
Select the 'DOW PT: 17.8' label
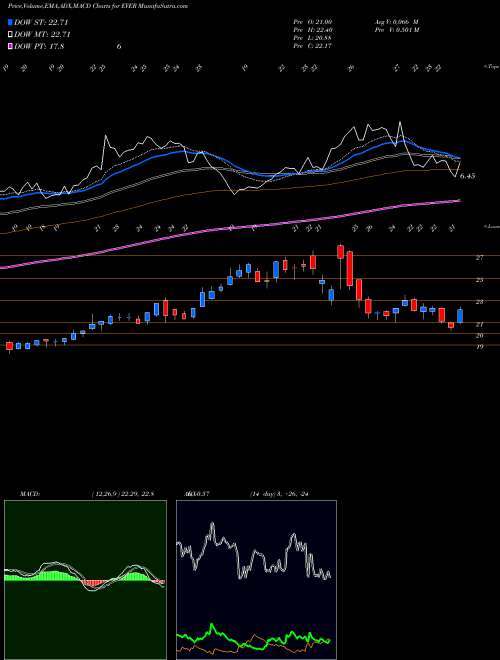click(39, 47)
